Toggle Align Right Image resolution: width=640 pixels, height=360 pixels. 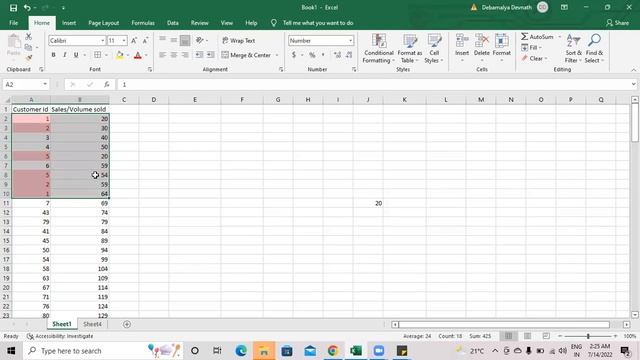(185, 55)
